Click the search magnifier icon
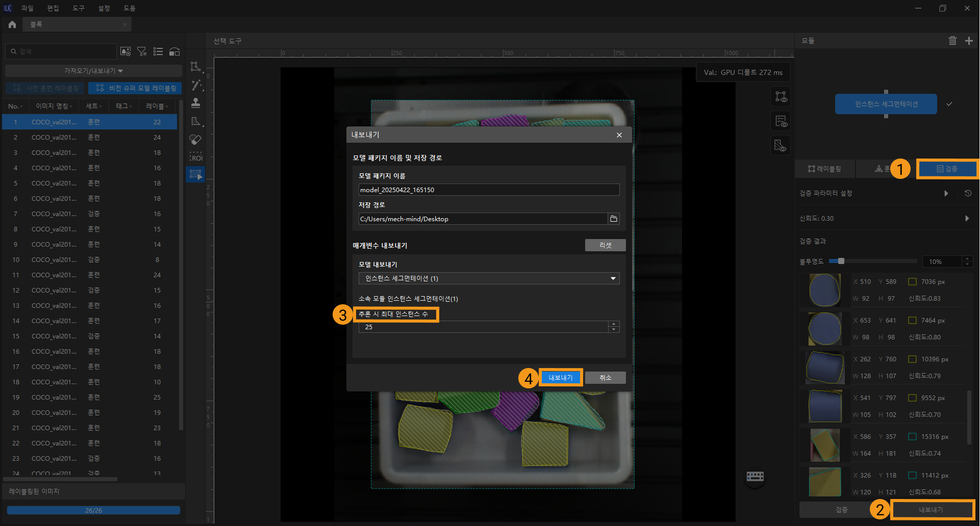Image resolution: width=980 pixels, height=526 pixels. point(14,51)
